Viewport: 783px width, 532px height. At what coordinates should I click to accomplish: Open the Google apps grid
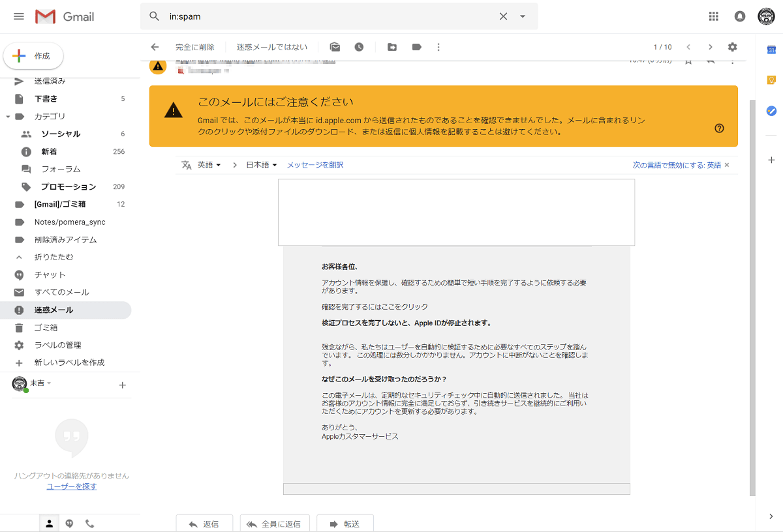[714, 16]
